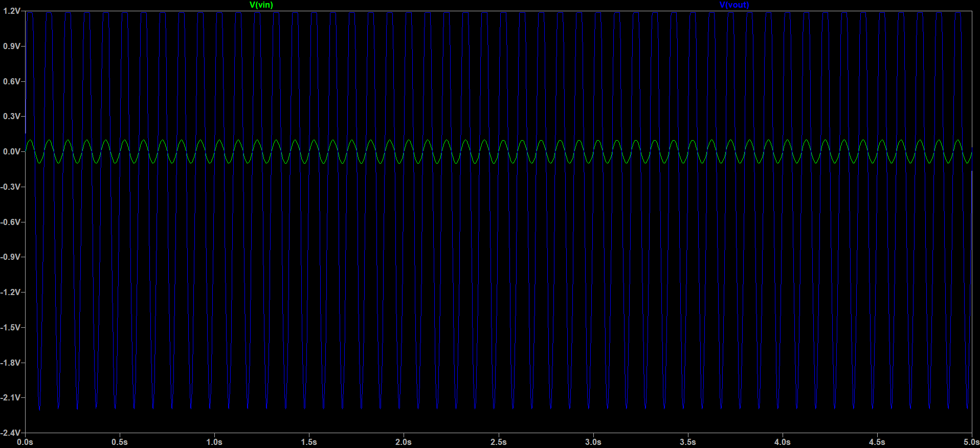The image size is (980, 448).
Task: Click the V(vin) trace label
Action: (x=261, y=5)
